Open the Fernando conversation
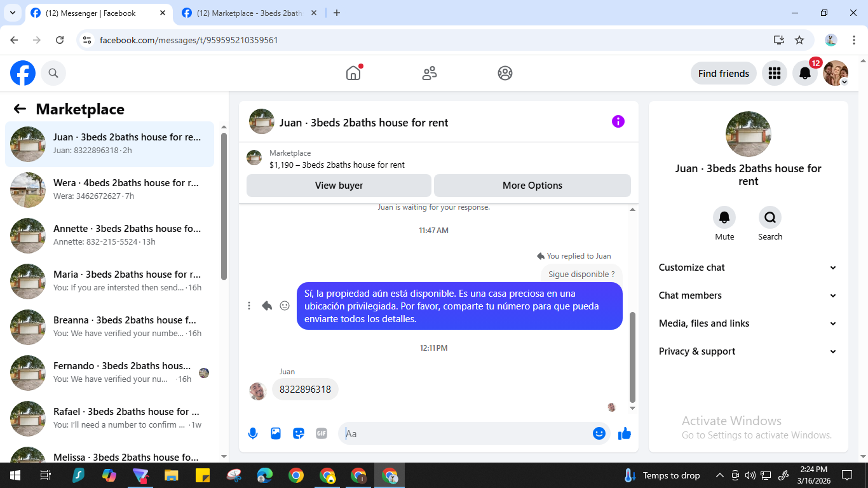 pos(109,373)
